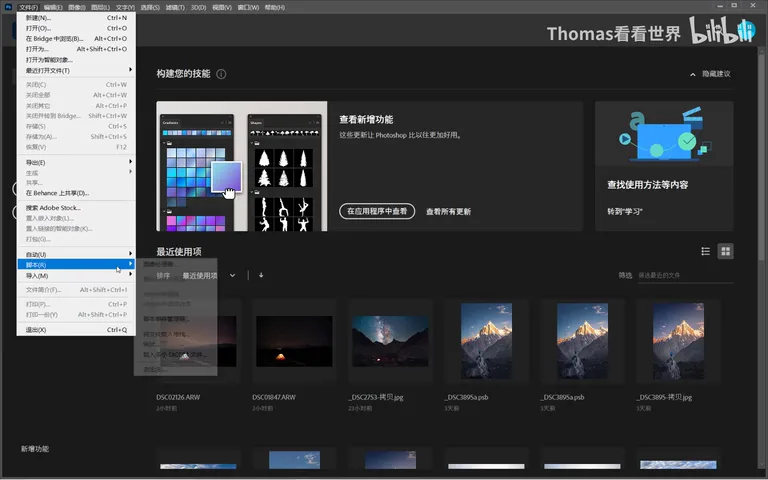Click the sort direction arrow icon
The height and width of the screenshot is (480, 768).
[x=261, y=275]
